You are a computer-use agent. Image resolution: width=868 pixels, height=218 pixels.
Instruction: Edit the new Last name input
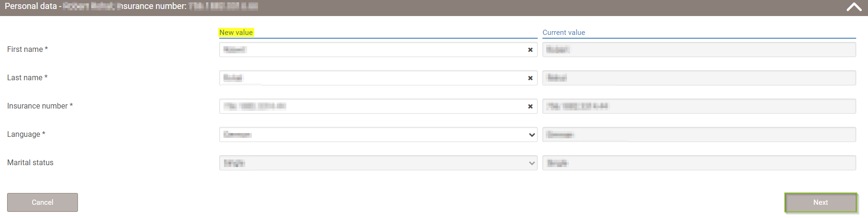[372, 78]
